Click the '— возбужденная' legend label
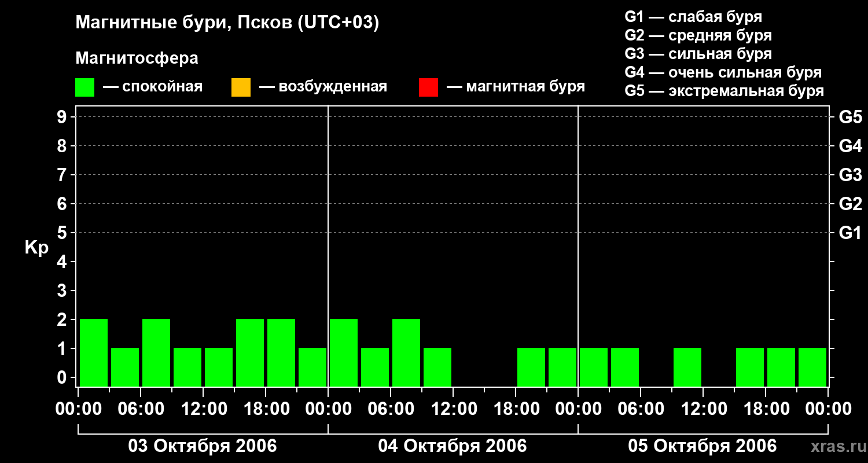The height and width of the screenshot is (463, 868). point(323,87)
